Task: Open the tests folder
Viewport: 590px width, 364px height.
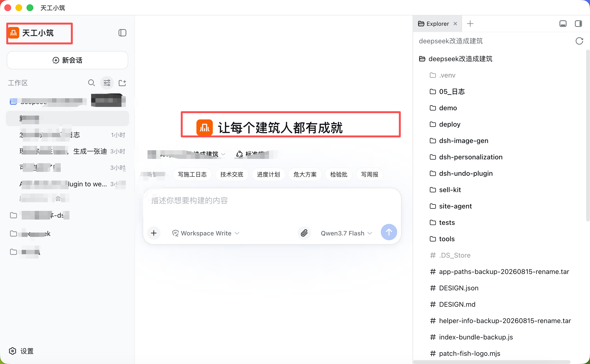Action: [442, 222]
